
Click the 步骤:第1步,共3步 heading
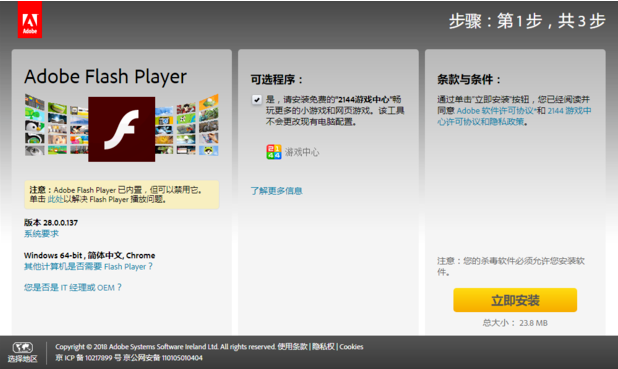tap(527, 21)
